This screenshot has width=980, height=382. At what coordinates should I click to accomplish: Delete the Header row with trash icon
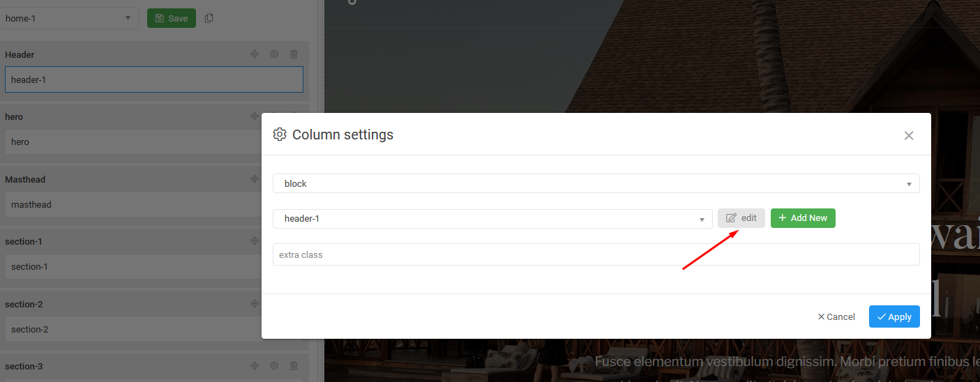click(294, 54)
